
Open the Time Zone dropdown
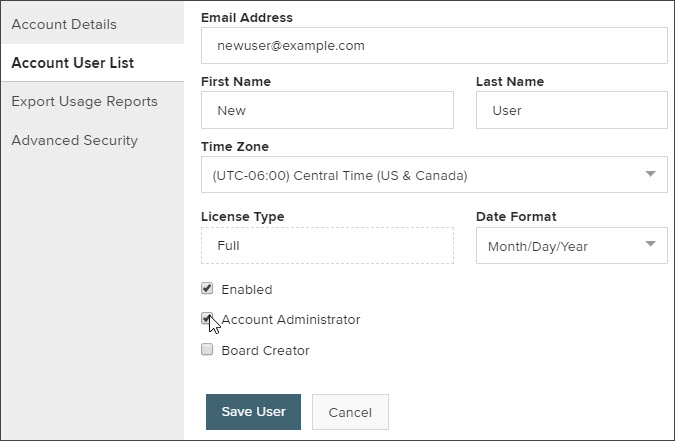click(x=434, y=175)
